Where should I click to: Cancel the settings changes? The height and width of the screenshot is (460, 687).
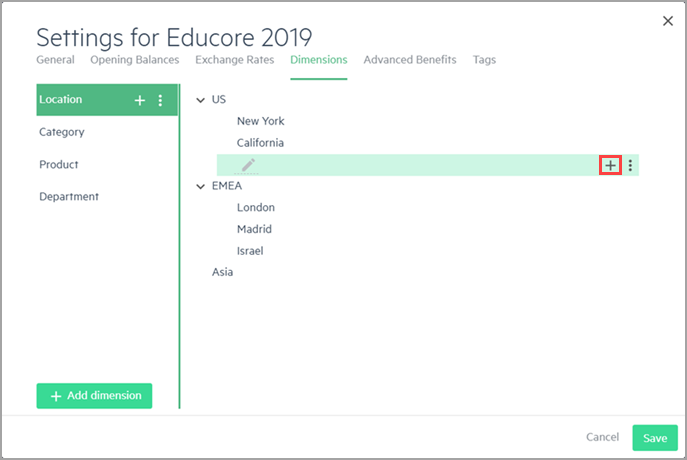point(602,437)
